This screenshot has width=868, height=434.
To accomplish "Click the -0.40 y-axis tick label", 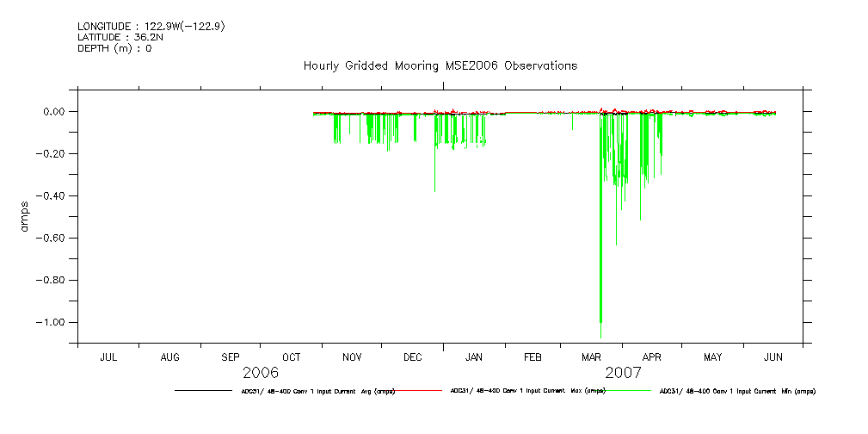I will pyautogui.click(x=52, y=196).
